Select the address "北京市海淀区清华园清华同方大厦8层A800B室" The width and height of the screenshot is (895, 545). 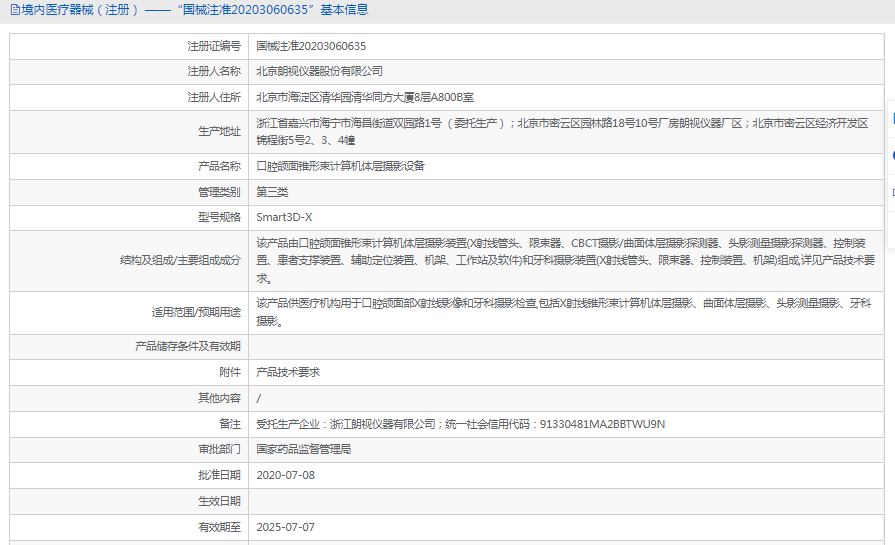point(365,98)
